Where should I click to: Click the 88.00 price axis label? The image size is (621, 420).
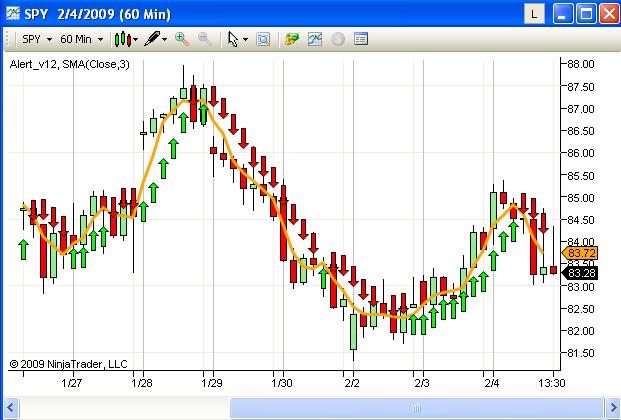point(581,64)
